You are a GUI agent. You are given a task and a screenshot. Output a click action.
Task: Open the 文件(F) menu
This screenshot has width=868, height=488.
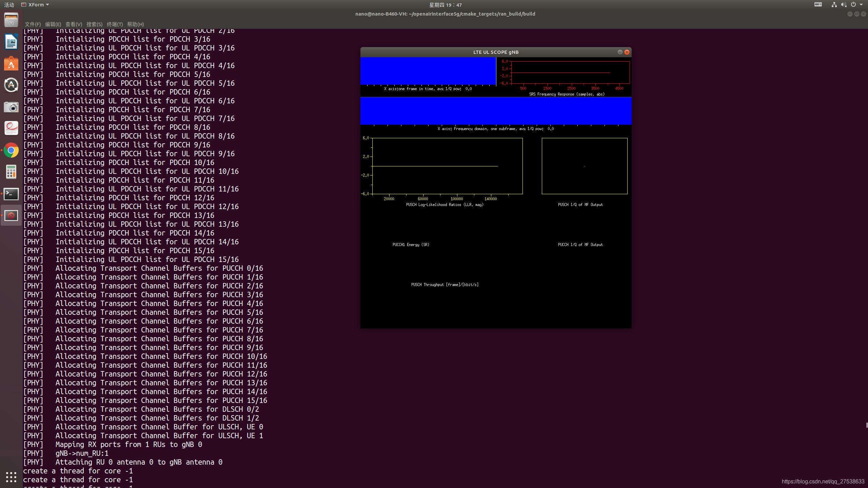click(x=33, y=24)
